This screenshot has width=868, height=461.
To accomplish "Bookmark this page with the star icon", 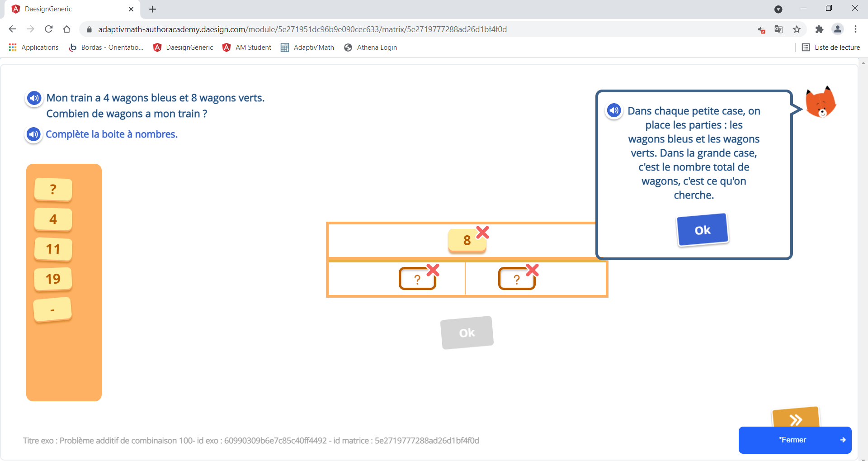I will pos(797,29).
